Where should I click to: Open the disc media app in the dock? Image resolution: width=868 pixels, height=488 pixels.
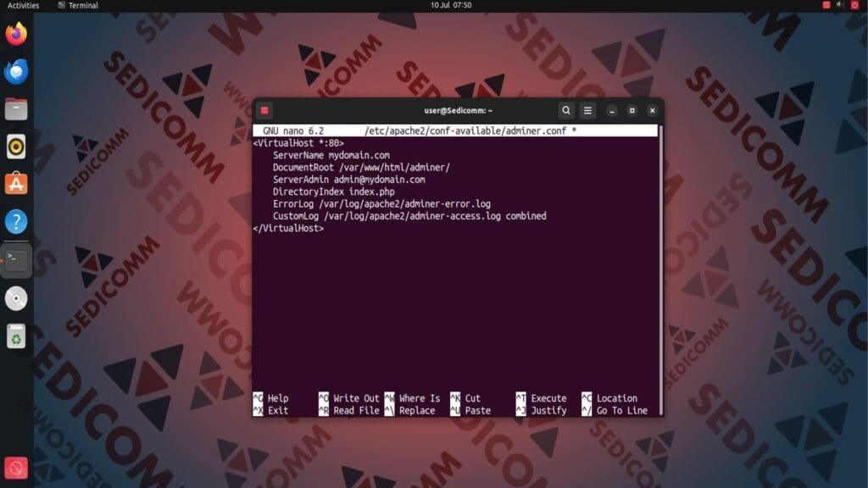click(x=16, y=298)
